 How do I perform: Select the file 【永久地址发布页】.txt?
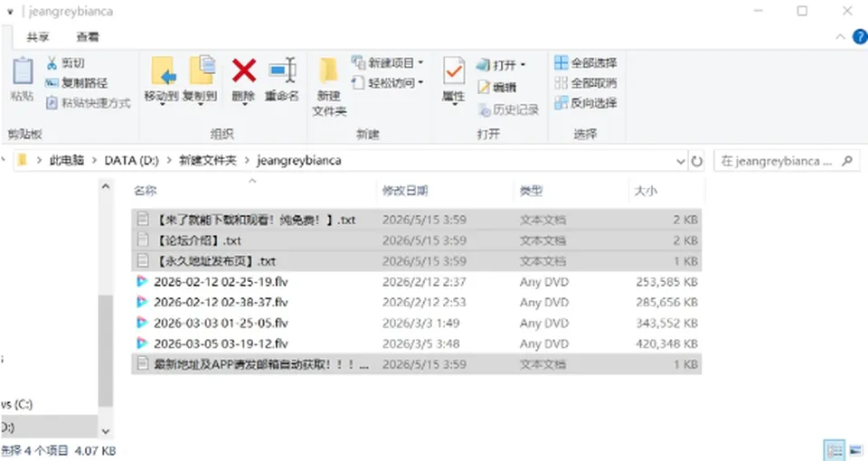[416, 260]
